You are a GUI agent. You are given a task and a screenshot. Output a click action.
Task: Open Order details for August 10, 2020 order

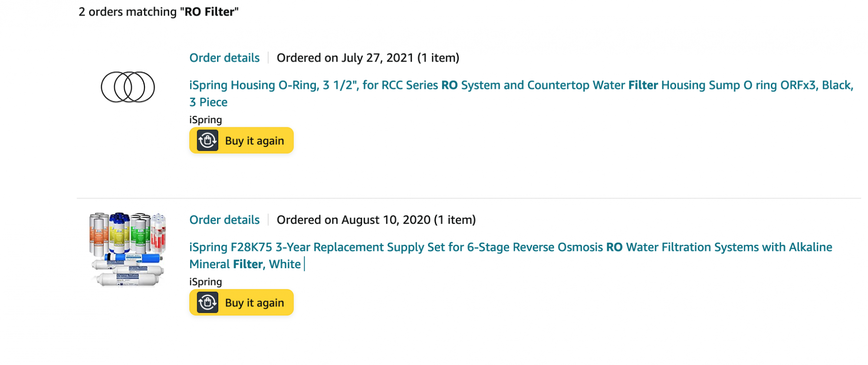coord(224,220)
